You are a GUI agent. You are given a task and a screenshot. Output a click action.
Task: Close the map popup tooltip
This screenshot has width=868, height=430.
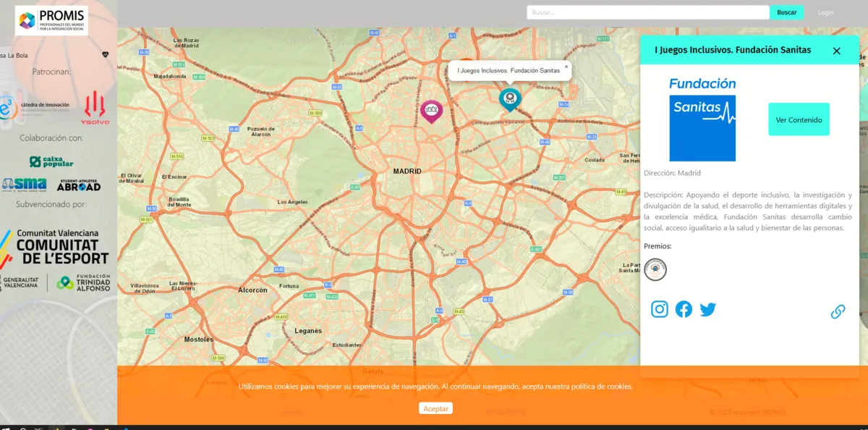click(566, 66)
